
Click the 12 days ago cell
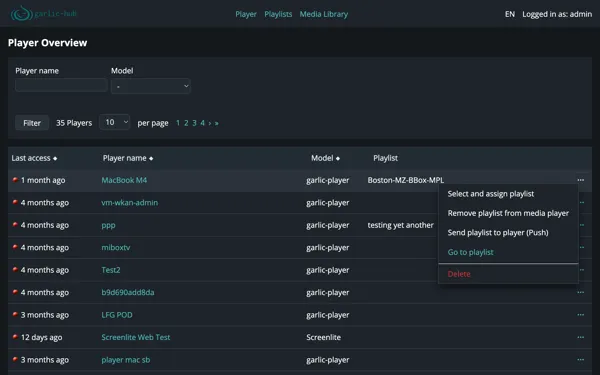41,338
